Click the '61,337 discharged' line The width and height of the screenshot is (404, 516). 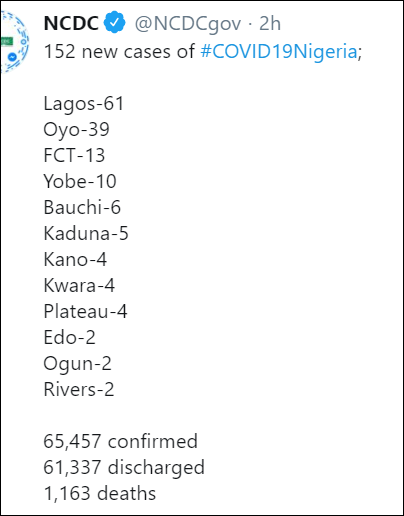[x=124, y=468]
